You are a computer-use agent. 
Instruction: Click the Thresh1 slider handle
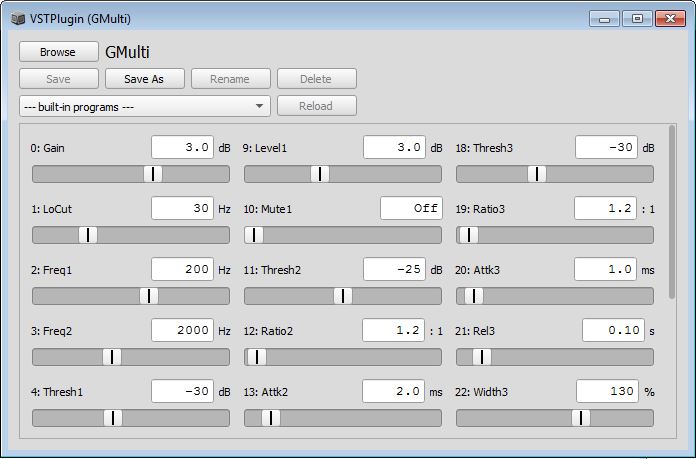coord(114,418)
